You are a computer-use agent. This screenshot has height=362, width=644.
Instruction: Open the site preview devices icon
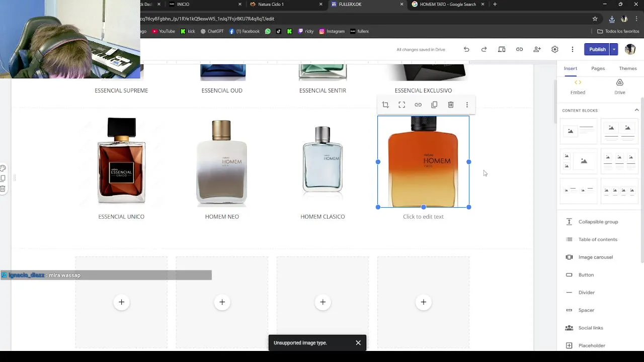click(x=502, y=49)
